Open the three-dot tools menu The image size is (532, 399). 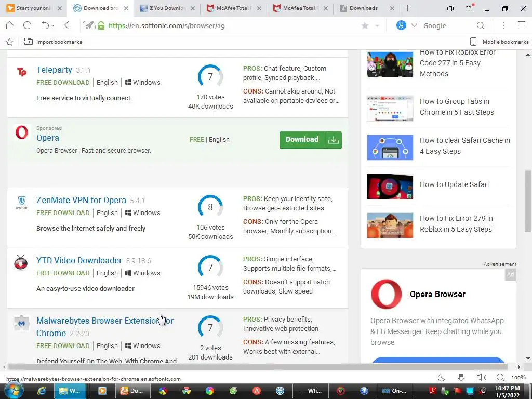(503, 25)
